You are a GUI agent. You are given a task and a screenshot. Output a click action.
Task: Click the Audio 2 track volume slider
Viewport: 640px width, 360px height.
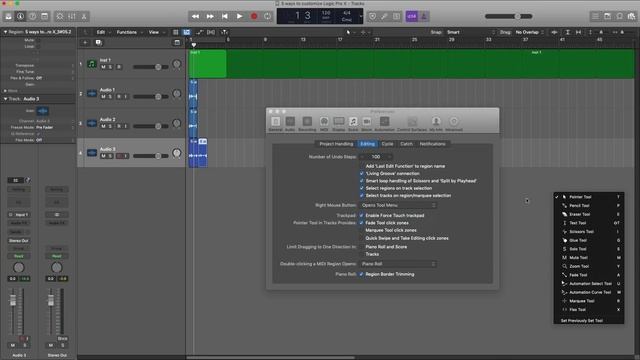[x=151, y=126]
